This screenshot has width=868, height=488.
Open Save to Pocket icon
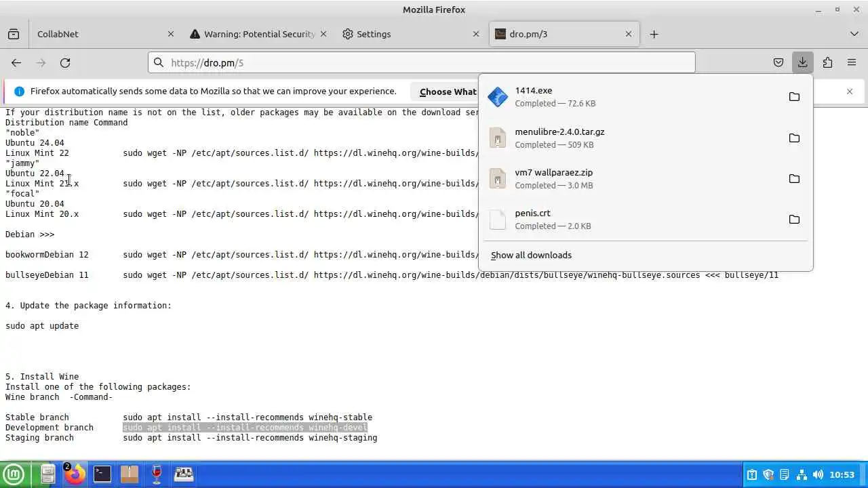778,62
